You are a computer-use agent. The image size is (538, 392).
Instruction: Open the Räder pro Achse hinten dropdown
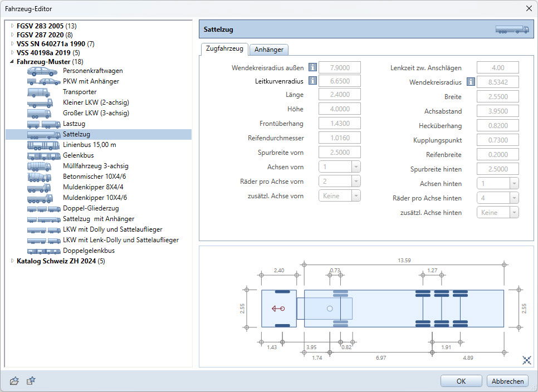tap(514, 198)
